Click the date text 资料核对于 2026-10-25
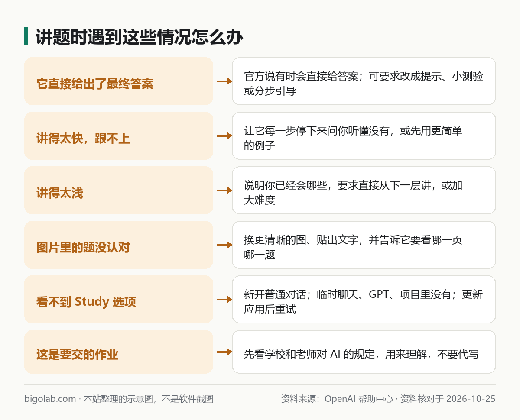Screen dimensions: 520x420 (448, 399)
